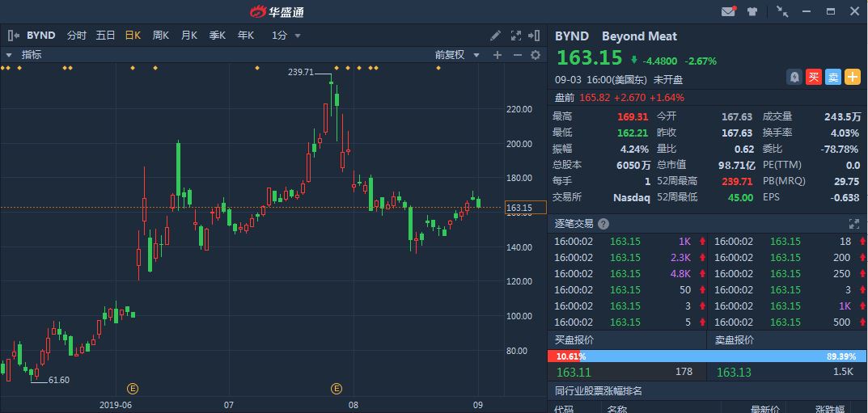
Task: Click the 总市值 value 98.71亿
Action: point(737,165)
